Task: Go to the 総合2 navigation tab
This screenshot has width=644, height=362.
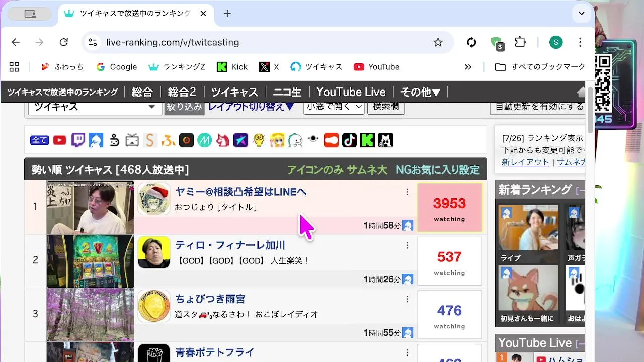Action: point(182,92)
